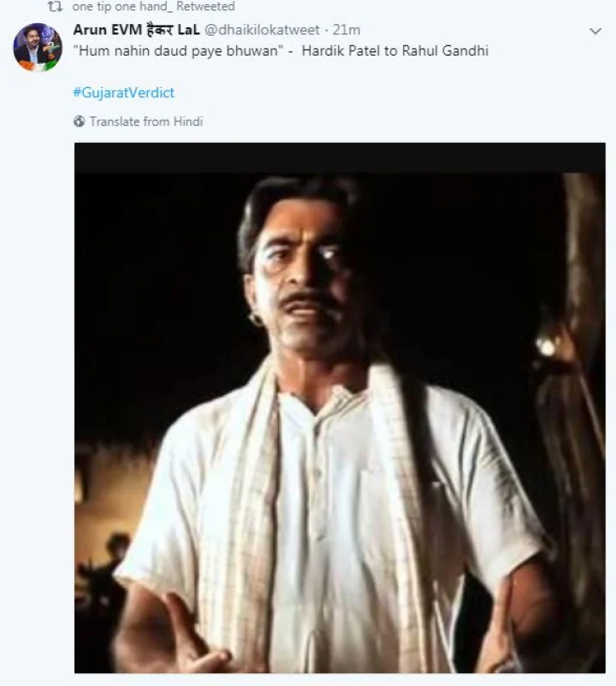Click the glowing lamp in the photo background
The height and width of the screenshot is (686, 616).
pyautogui.click(x=545, y=345)
